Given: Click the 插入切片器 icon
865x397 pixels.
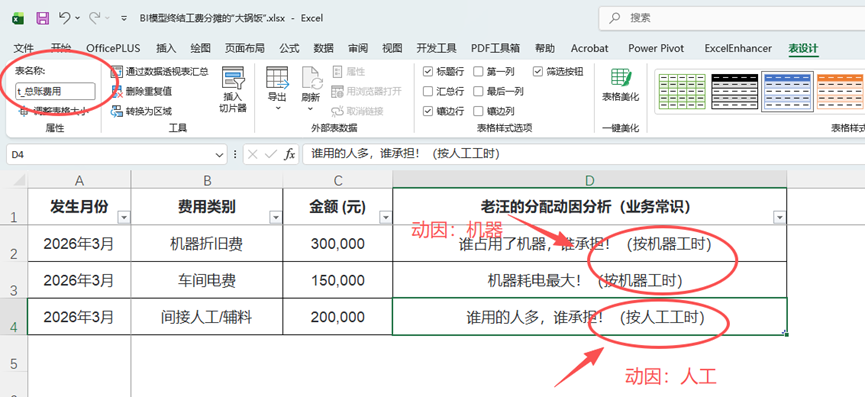Looking at the screenshot, I should [233, 78].
